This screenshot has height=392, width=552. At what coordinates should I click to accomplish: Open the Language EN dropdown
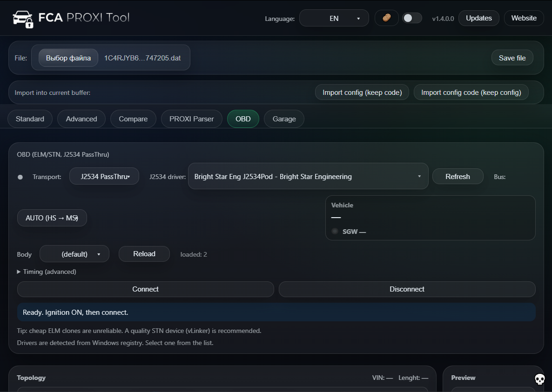[334, 18]
